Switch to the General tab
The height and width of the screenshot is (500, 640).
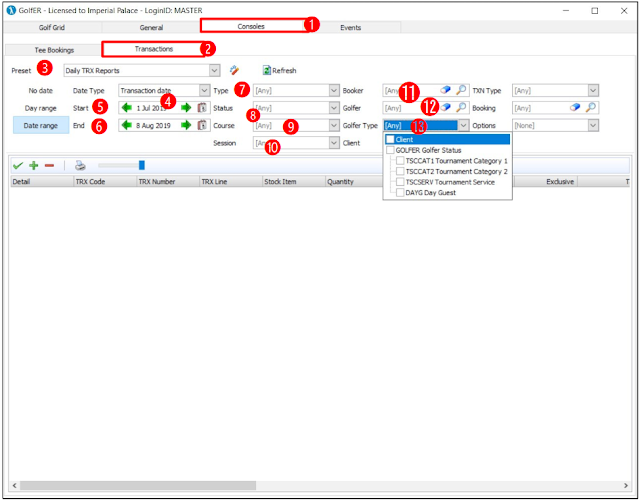[151, 27]
